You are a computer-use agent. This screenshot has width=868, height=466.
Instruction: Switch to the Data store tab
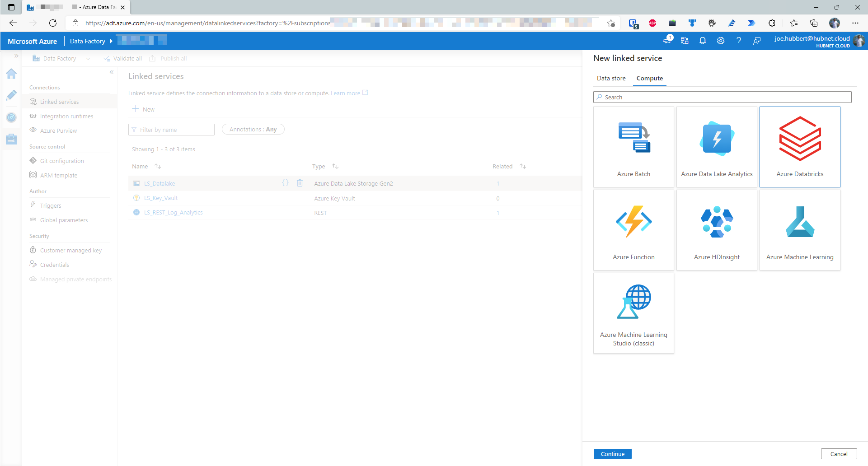coord(611,78)
